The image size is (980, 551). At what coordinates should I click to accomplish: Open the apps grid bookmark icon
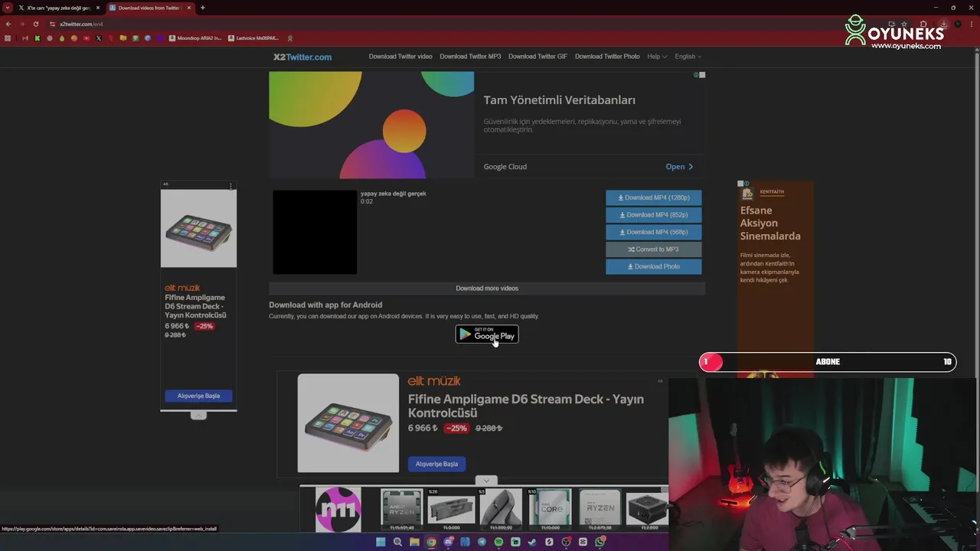8,38
